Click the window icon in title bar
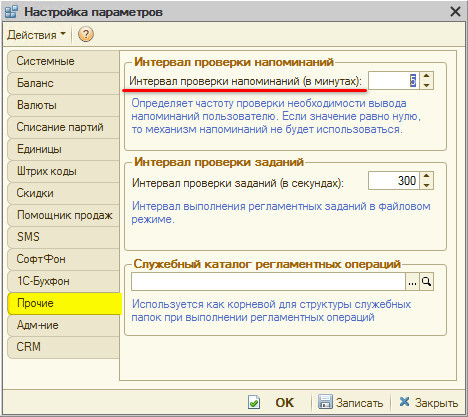The width and height of the screenshot is (468, 417). click(11, 12)
